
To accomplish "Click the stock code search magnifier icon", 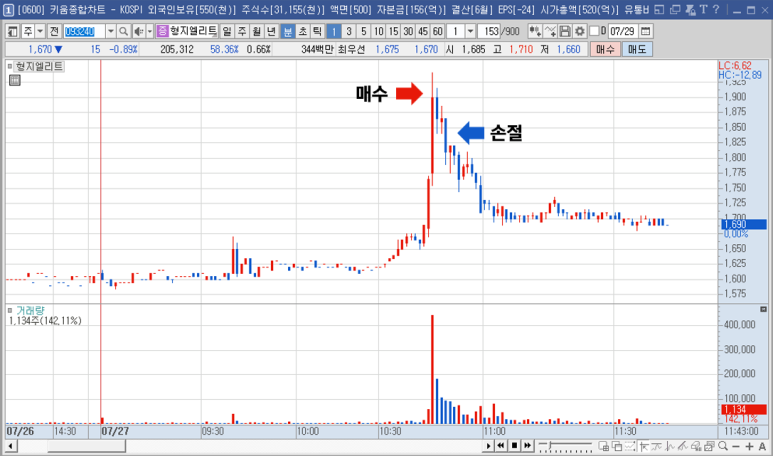I will (x=123, y=32).
